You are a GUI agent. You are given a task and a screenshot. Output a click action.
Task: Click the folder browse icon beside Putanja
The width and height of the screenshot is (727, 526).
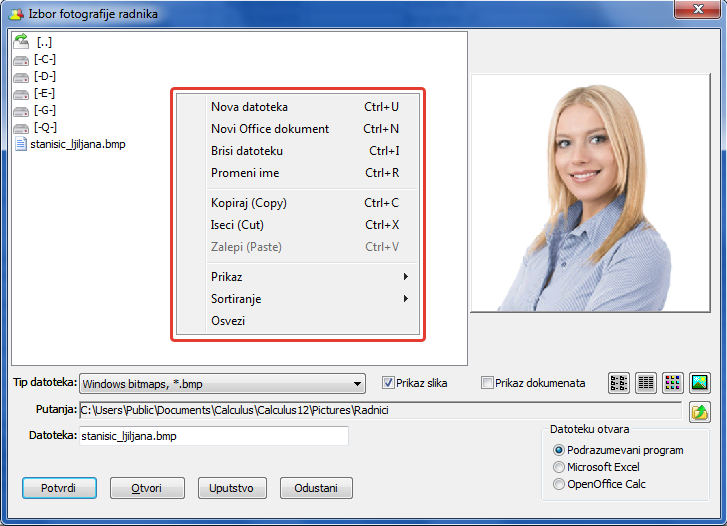point(699,411)
